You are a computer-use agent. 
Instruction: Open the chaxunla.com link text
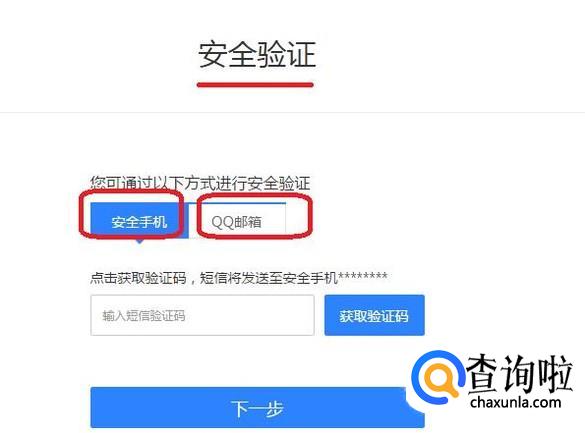point(516,402)
